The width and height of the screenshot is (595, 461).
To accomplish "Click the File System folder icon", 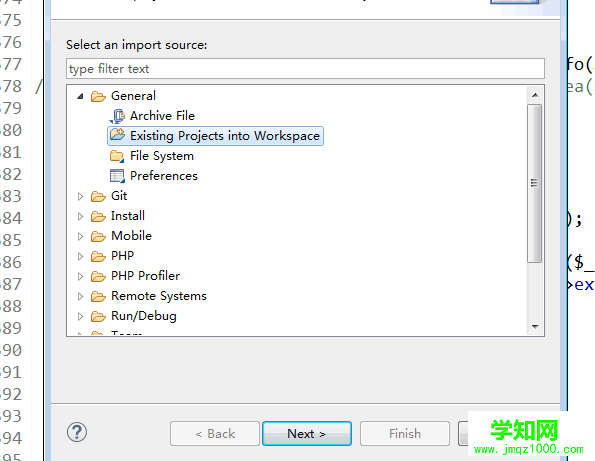I will coord(117,156).
